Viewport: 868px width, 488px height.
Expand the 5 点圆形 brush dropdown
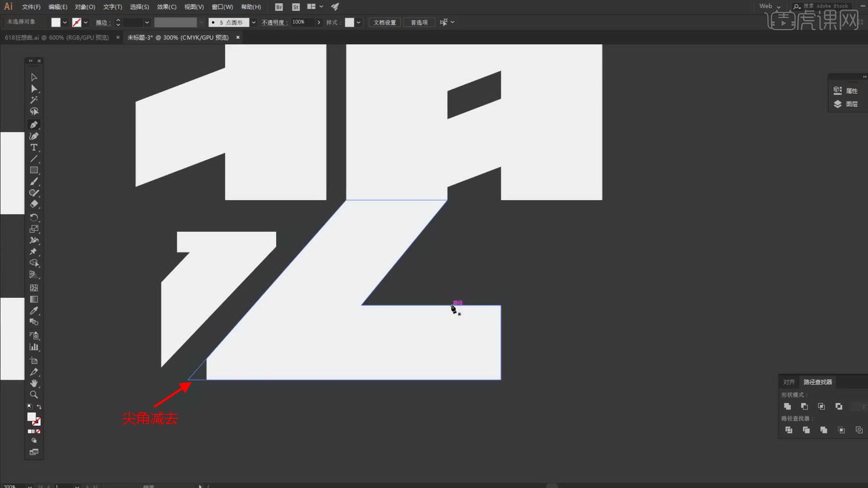coord(254,22)
